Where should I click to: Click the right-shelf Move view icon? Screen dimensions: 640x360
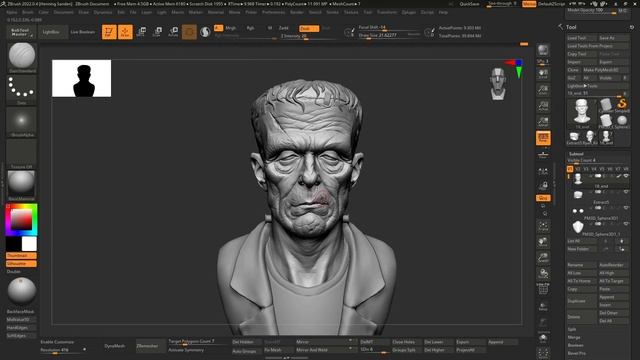tap(543, 242)
